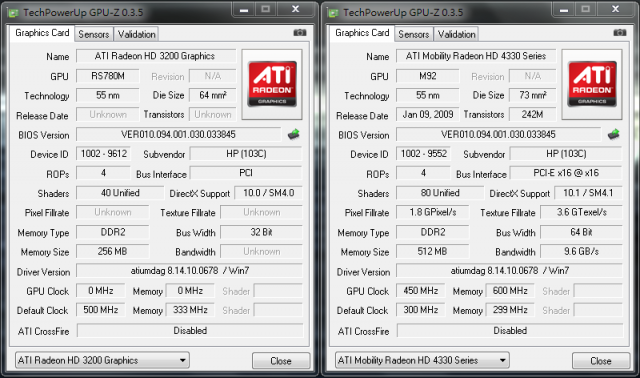Click the Name field showing ATI Radeon HD 3200 Graphics
Viewport: 640px width, 378px height.
point(156,56)
